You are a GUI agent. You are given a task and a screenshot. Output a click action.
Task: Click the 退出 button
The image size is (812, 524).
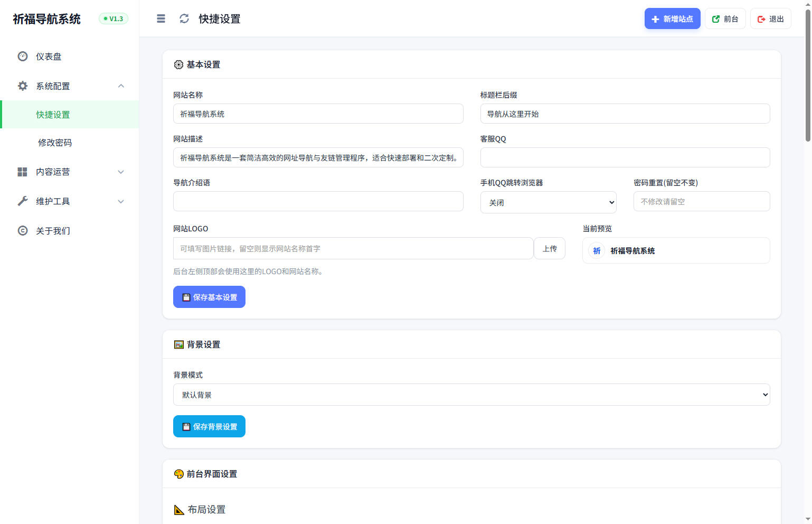pyautogui.click(x=770, y=18)
